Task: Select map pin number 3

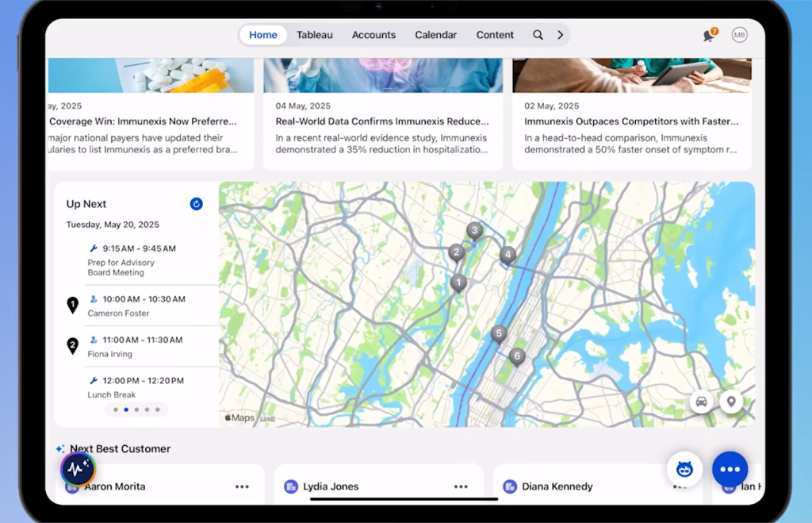Action: tap(474, 231)
